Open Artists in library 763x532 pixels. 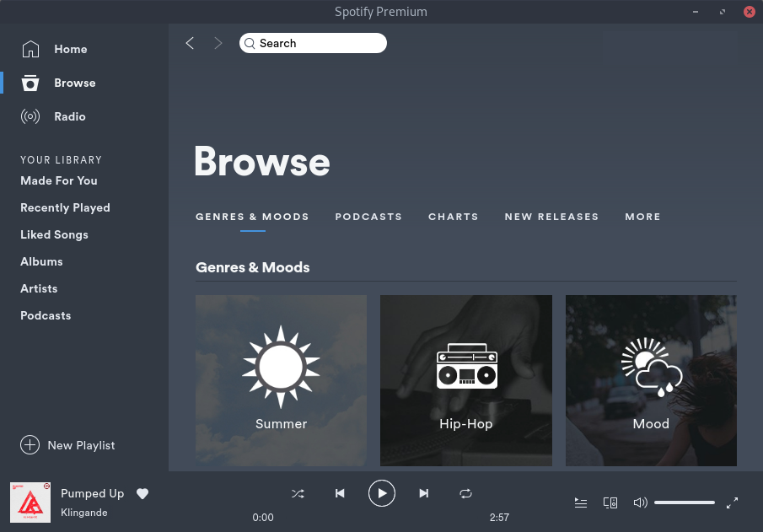[39, 288]
